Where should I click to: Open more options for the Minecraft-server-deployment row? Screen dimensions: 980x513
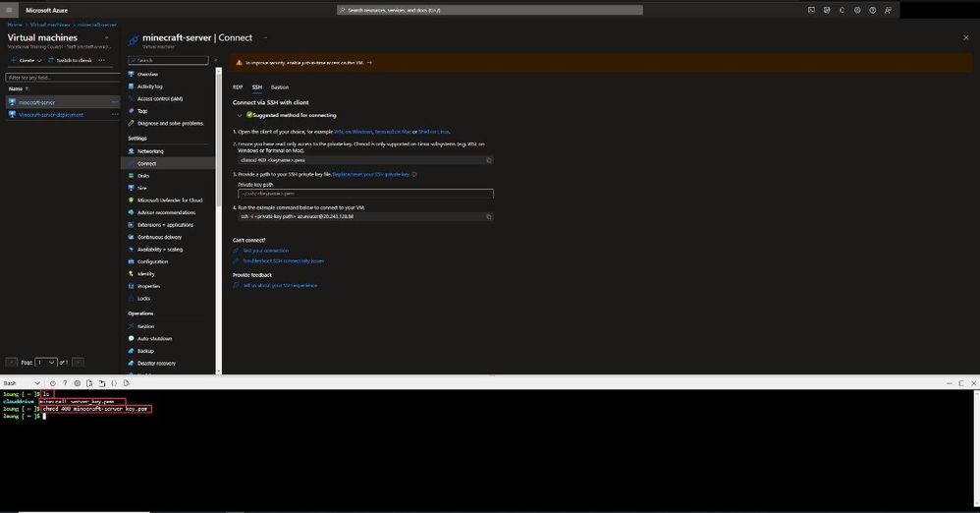[114, 114]
